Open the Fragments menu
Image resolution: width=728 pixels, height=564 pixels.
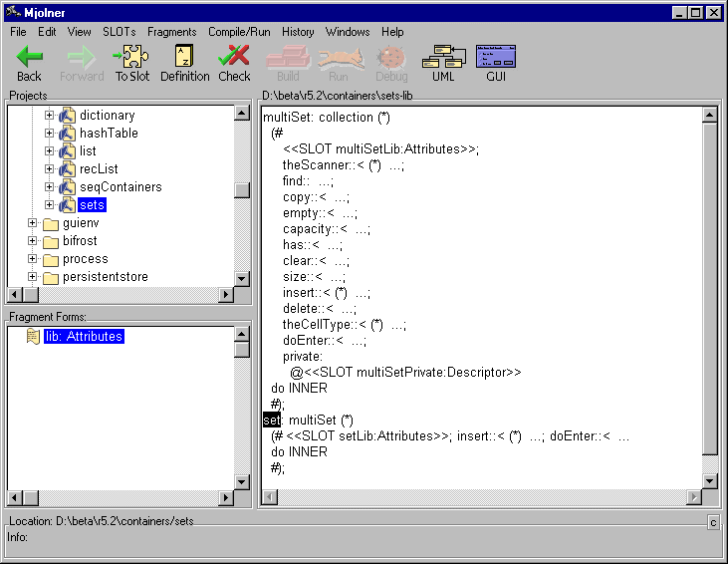[171, 32]
